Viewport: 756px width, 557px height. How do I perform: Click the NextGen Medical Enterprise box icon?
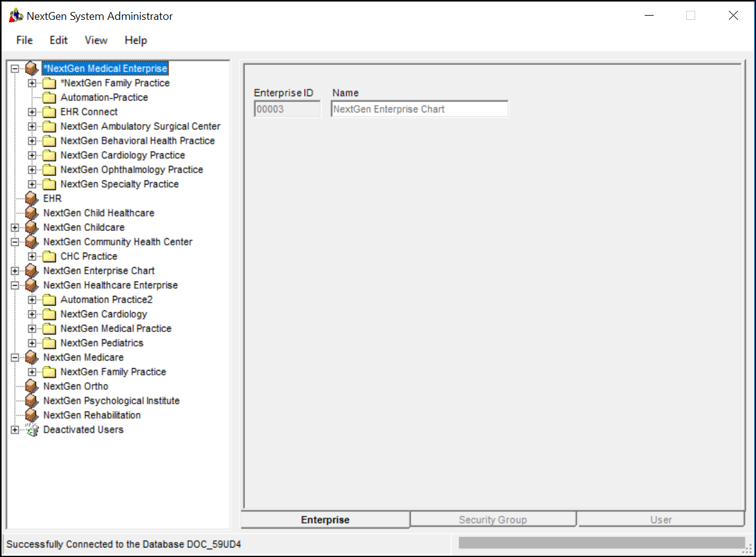[32, 69]
